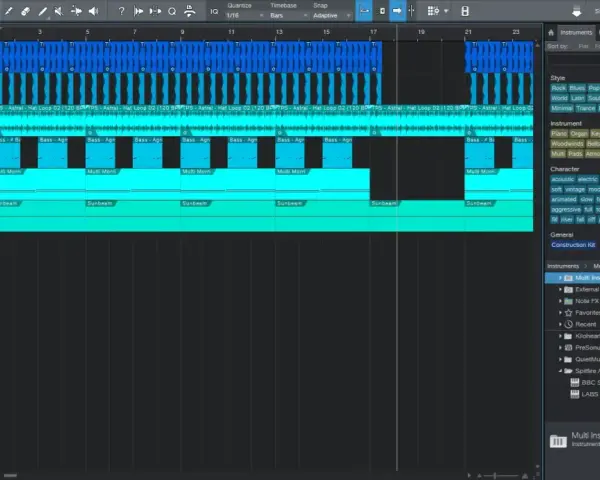Click bar 21 on the timeline ruler
Viewport: 600px width, 480px height.
point(468,32)
